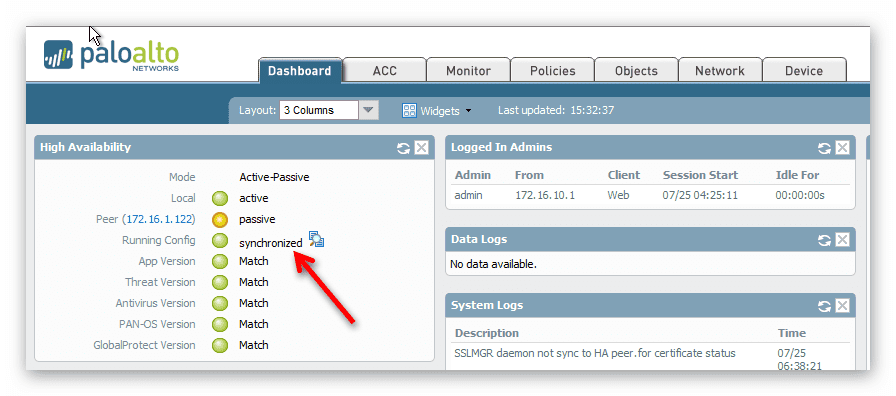Open the ACC tab

[x=385, y=71]
